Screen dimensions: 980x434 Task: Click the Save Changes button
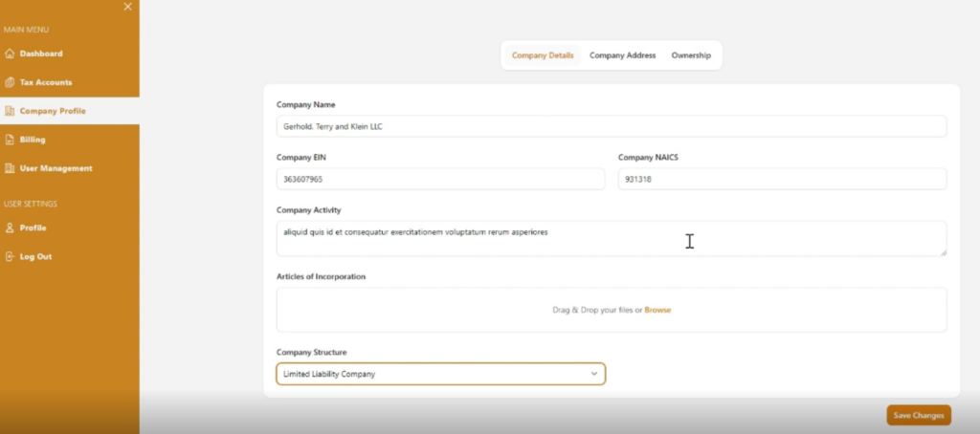click(x=918, y=415)
